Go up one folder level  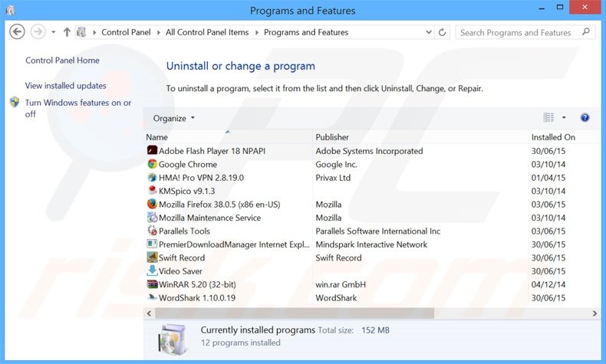(67, 32)
